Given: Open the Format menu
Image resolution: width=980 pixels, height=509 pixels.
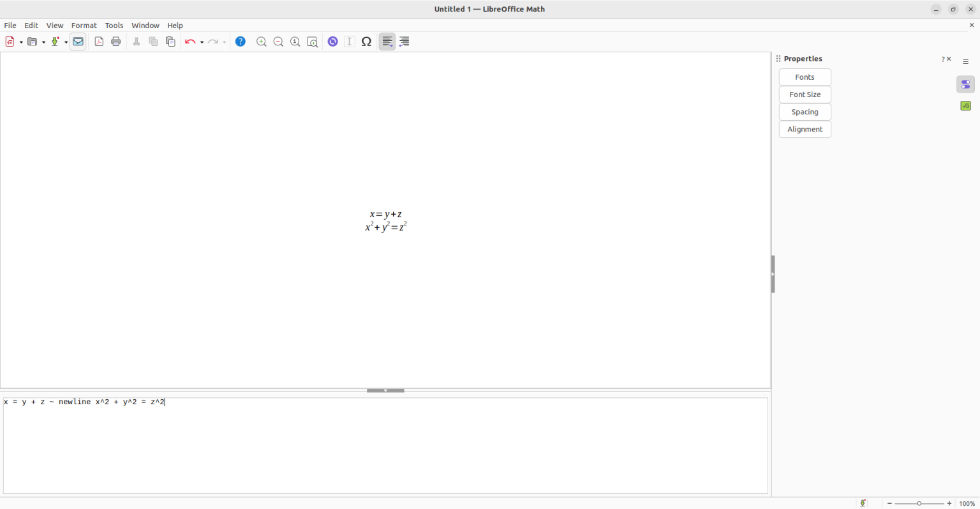Looking at the screenshot, I should [x=84, y=26].
